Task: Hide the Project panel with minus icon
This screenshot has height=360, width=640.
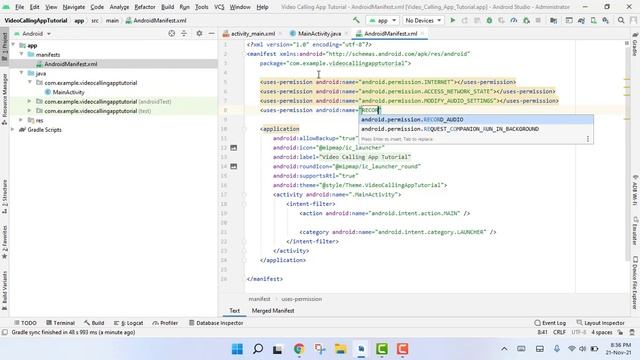Action: [211, 33]
